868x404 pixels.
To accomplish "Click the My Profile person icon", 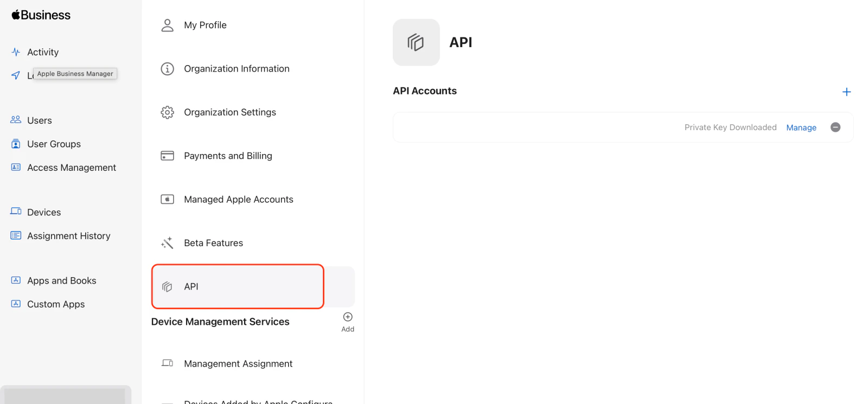I will [167, 25].
